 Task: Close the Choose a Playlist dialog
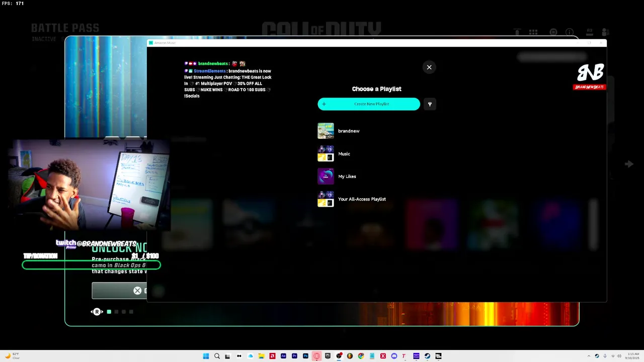(429, 67)
